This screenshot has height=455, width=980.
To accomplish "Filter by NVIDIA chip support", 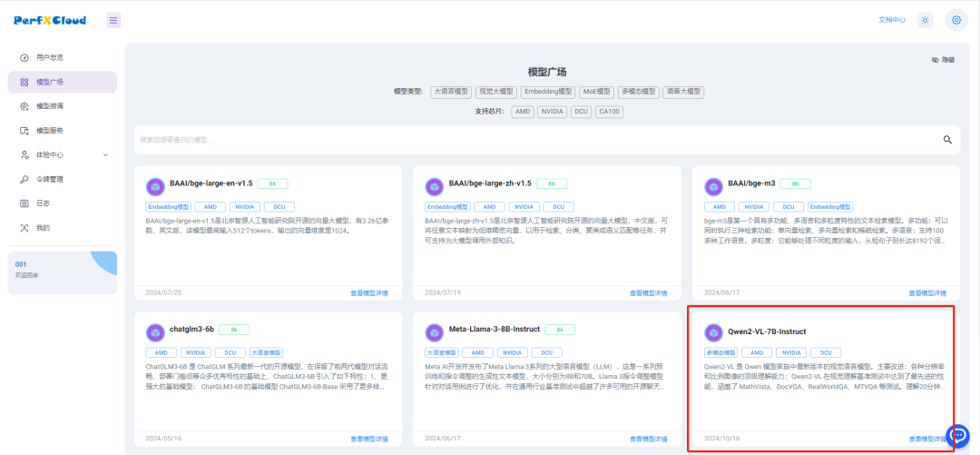I will point(552,112).
